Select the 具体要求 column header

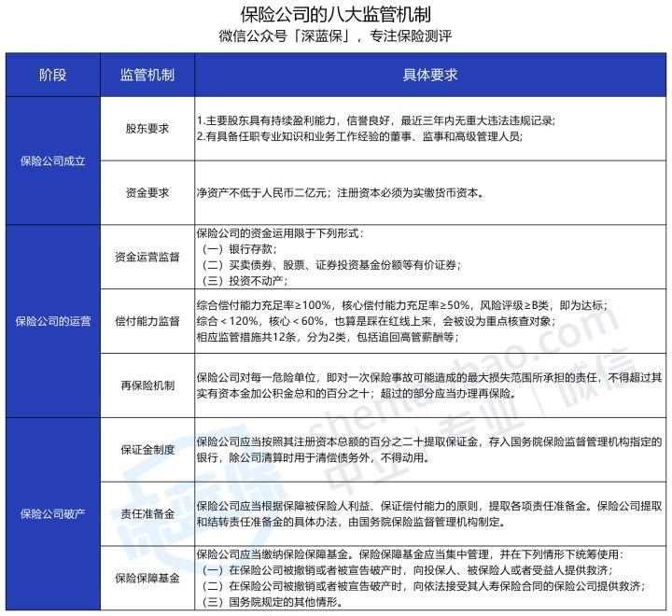[x=429, y=75]
